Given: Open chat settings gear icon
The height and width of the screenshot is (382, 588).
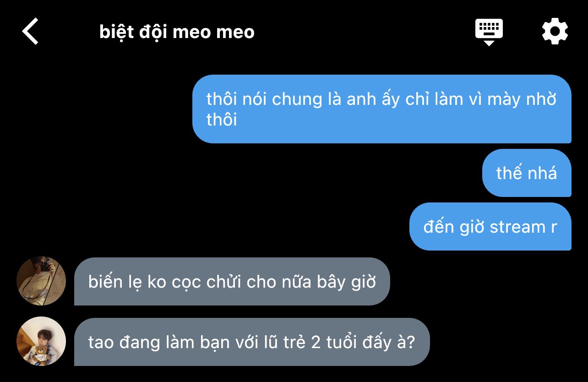Looking at the screenshot, I should tap(555, 31).
